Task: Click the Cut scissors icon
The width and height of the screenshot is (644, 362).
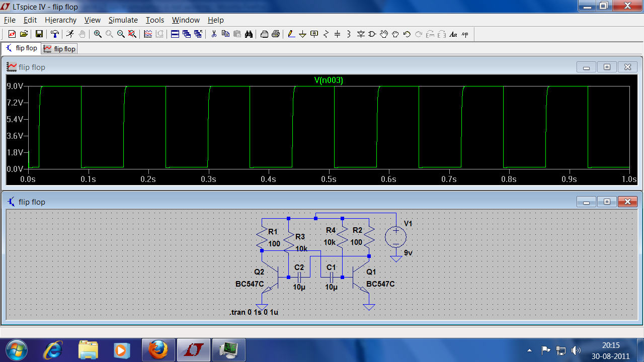Action: pyautogui.click(x=214, y=34)
